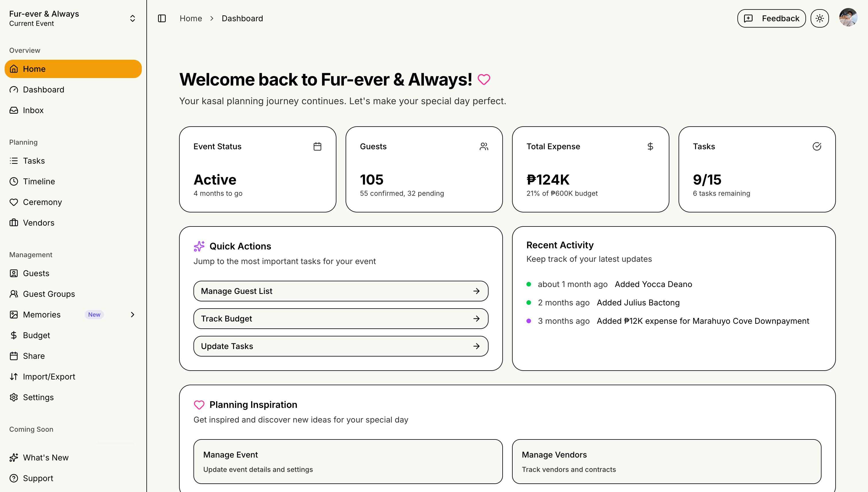
Task: Click the calendar icon in Event Status
Action: tap(317, 146)
